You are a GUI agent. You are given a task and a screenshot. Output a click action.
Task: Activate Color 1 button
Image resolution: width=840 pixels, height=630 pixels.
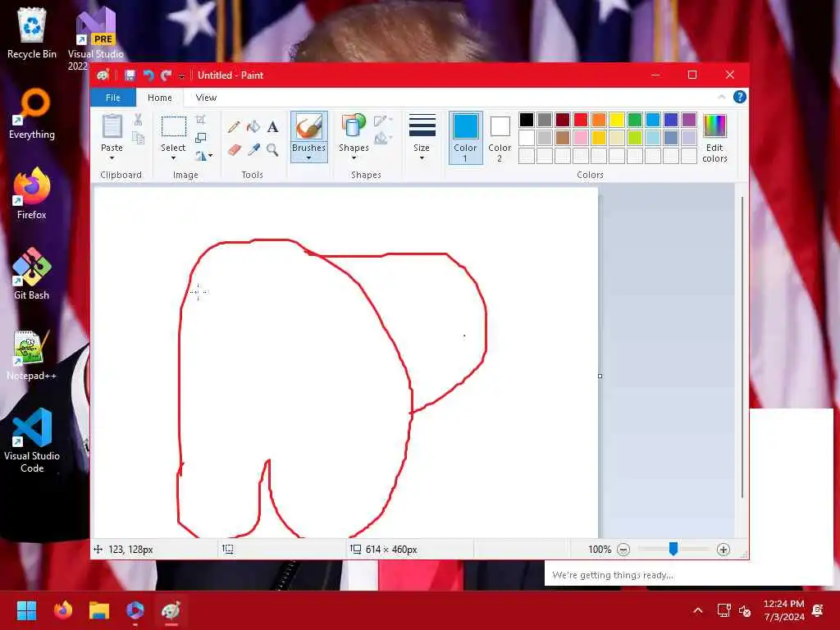pos(466,138)
